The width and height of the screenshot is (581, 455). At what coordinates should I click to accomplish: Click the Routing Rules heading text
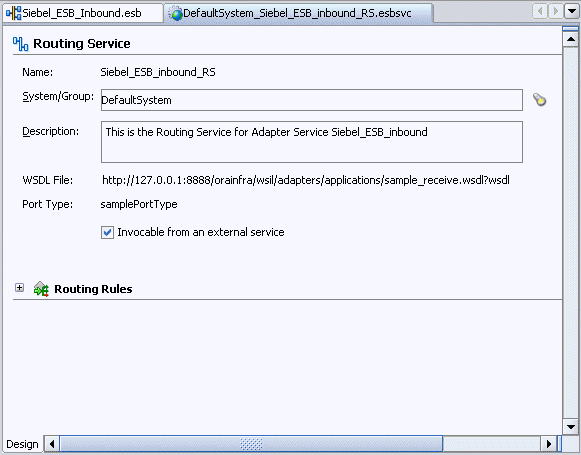coord(93,289)
